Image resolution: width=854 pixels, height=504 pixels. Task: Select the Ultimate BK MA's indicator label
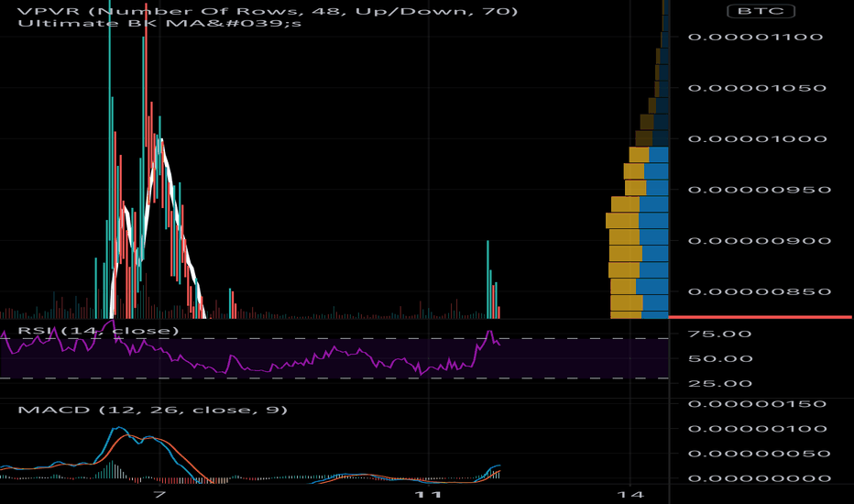159,24
